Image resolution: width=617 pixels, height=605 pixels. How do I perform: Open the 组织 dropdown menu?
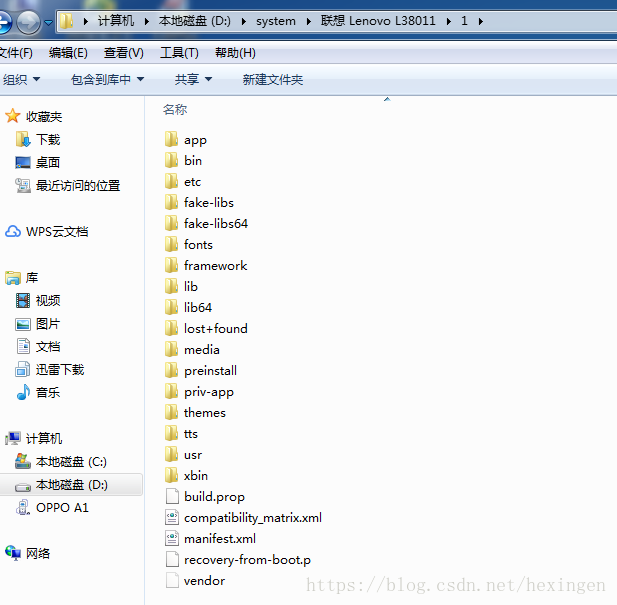pyautogui.click(x=21, y=79)
